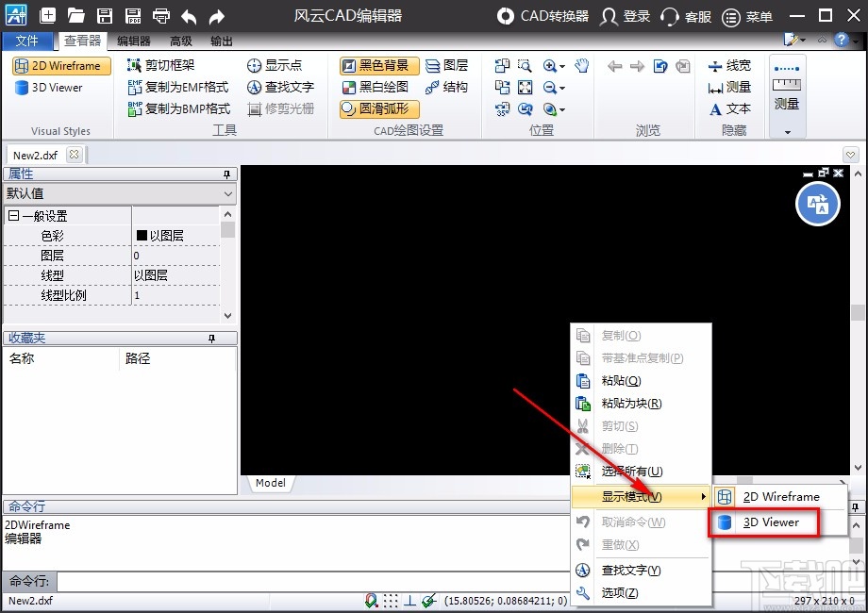This screenshot has height=613, width=868.
Task: Click the 命令行 command input field
Action: click(x=313, y=582)
